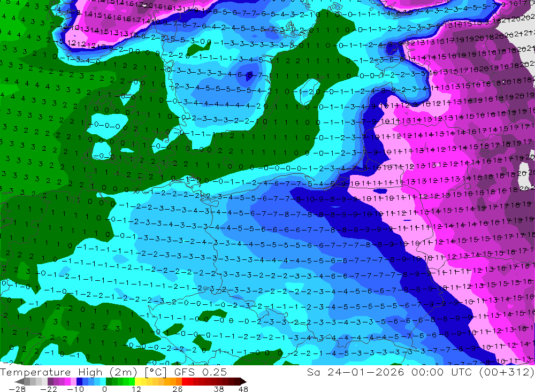
Task: Click the yellow segment of the color scale
Action: coord(138,382)
